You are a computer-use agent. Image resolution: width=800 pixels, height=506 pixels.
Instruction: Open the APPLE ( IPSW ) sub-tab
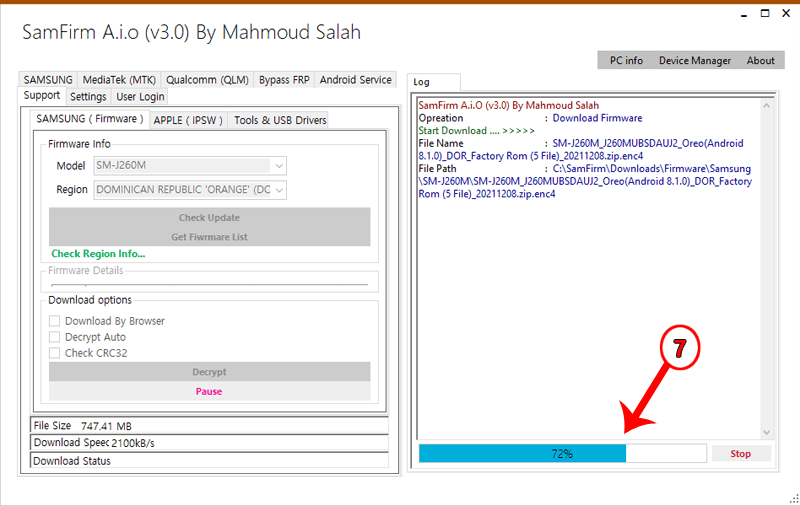coord(188,120)
